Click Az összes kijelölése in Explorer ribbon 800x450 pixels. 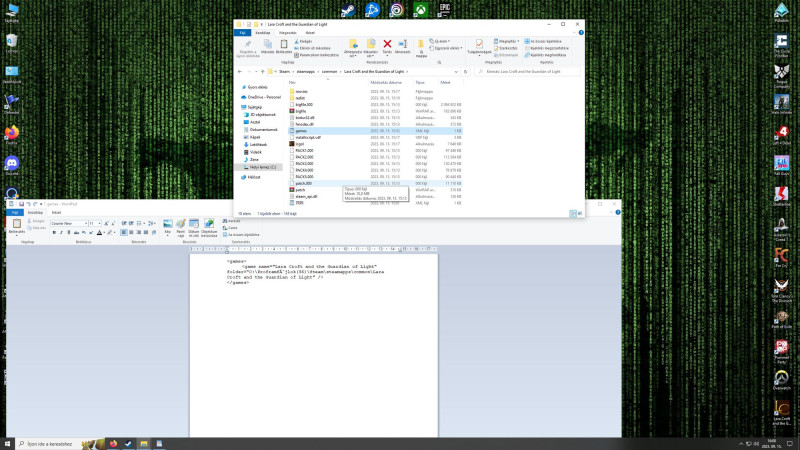[543, 41]
